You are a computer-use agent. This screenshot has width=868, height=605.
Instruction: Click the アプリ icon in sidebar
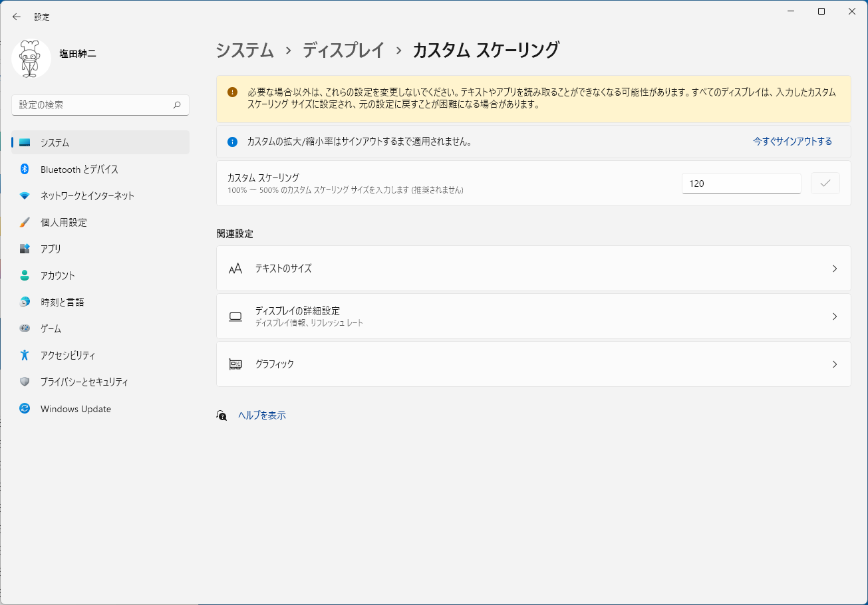click(x=25, y=249)
